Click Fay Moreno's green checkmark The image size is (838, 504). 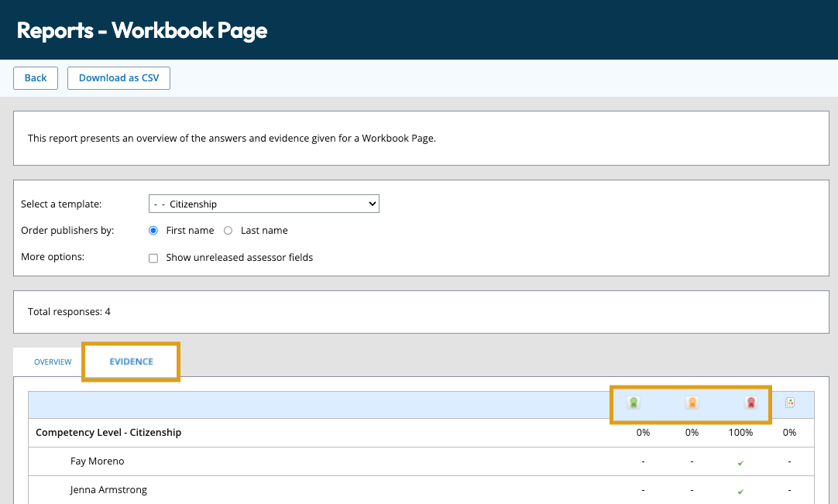click(x=741, y=462)
